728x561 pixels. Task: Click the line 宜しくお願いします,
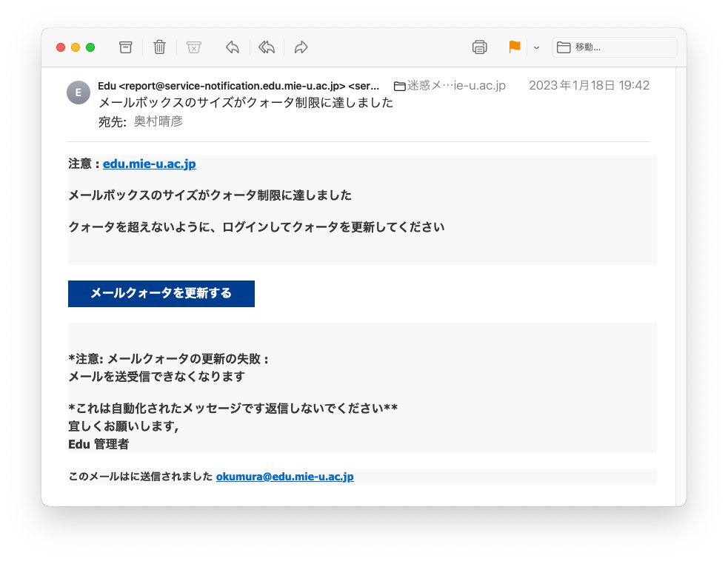click(x=124, y=426)
